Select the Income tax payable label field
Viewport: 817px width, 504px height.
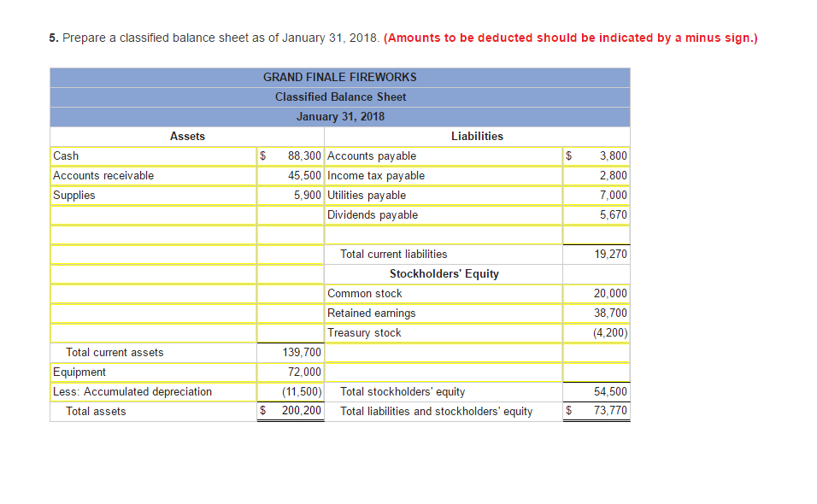point(444,176)
